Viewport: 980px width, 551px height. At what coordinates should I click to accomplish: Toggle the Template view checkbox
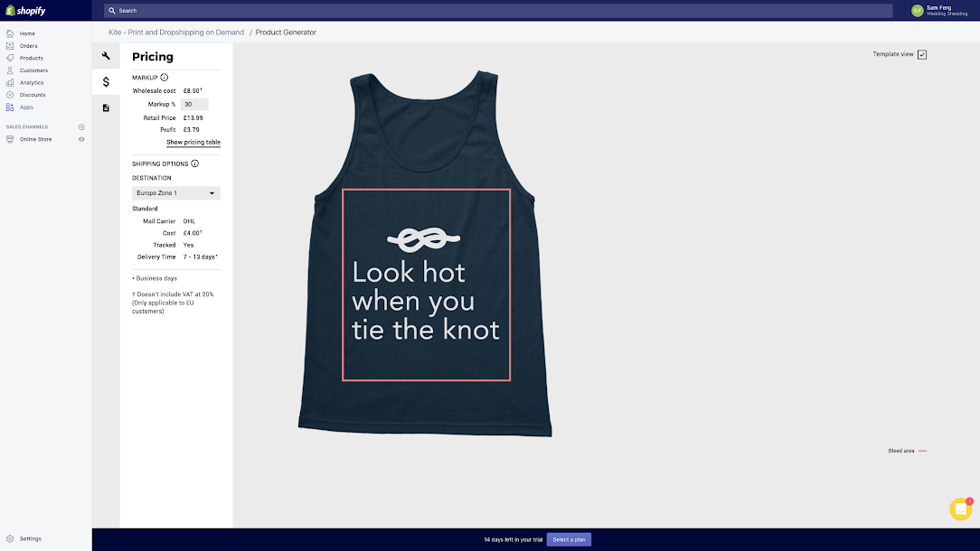click(x=922, y=54)
